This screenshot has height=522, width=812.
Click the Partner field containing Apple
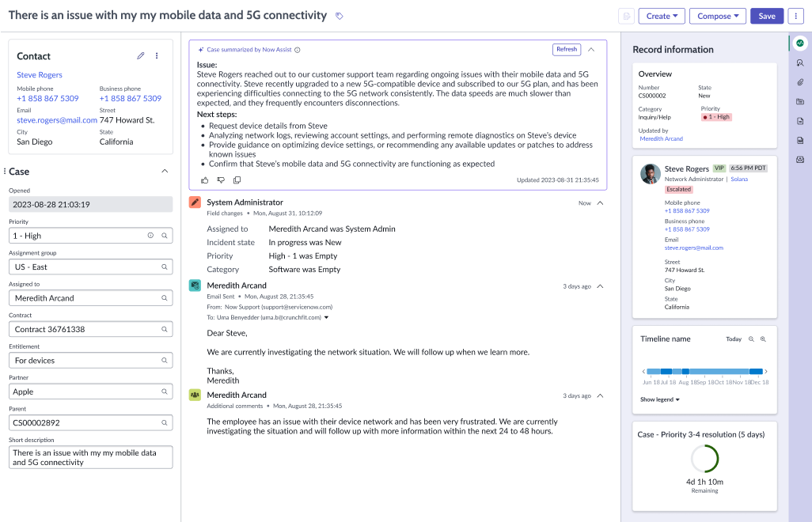click(x=91, y=391)
